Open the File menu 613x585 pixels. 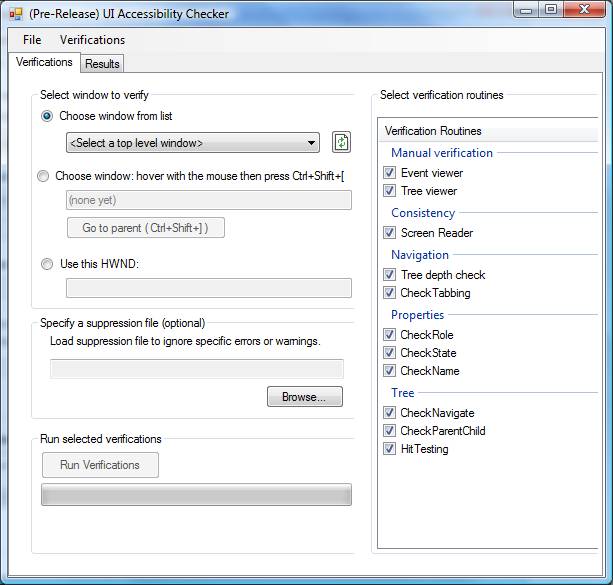(32, 40)
